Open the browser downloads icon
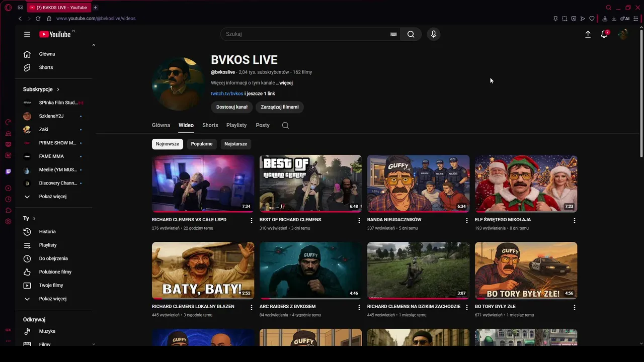644x362 pixels. coord(614,19)
